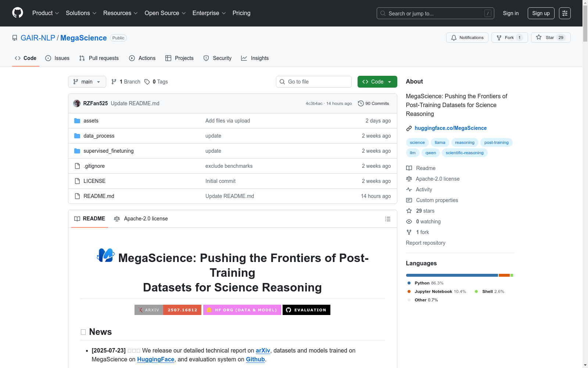Screen dimensions: 588x368
Task: Open the Projects tab
Action: [x=179, y=58]
